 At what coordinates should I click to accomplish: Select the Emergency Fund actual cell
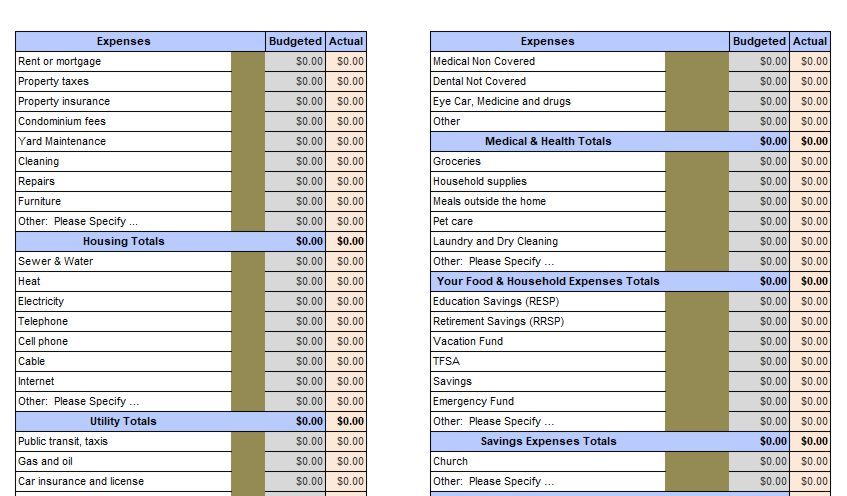coord(810,401)
